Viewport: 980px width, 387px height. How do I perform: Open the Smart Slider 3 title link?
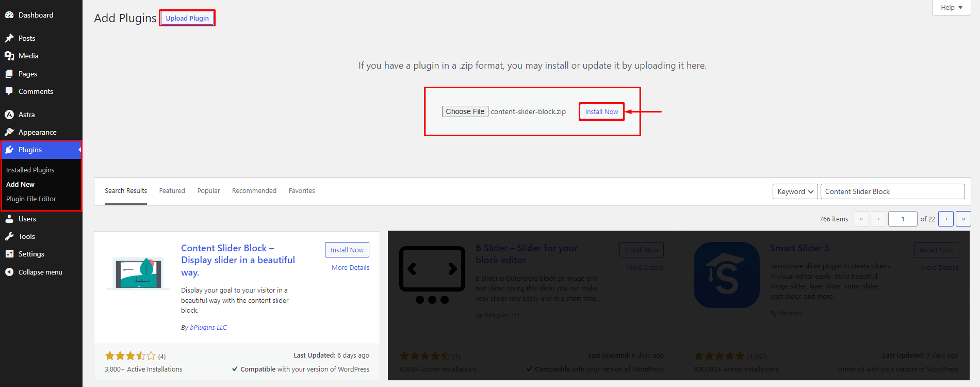coord(799,248)
